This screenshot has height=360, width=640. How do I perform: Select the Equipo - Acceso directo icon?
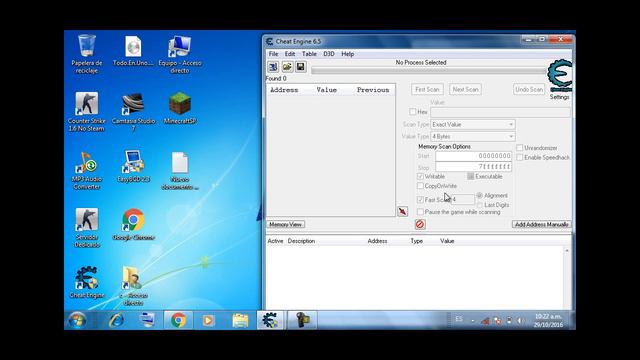pos(180,54)
